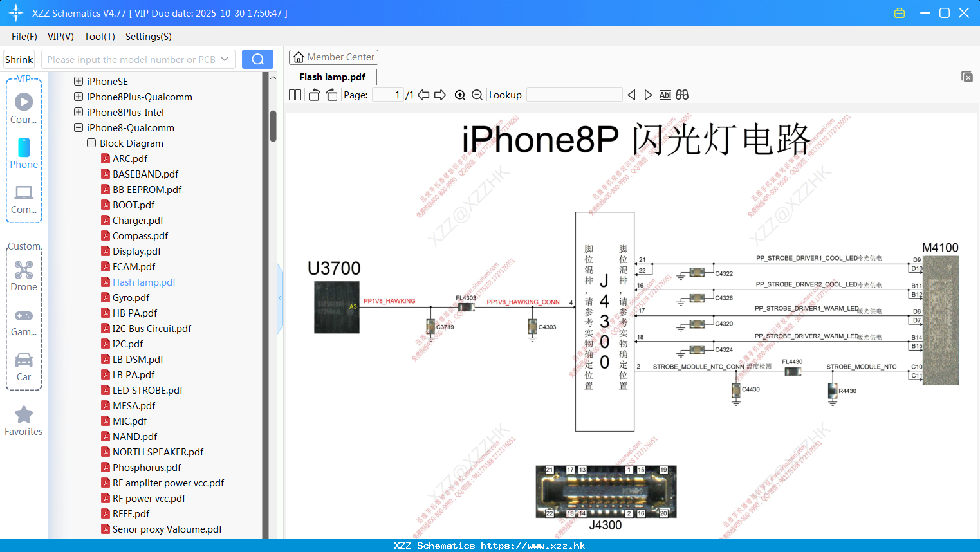The image size is (980, 552).
Task: Expand the iPhone8Plus-Qualcomm node
Action: pyautogui.click(x=79, y=97)
